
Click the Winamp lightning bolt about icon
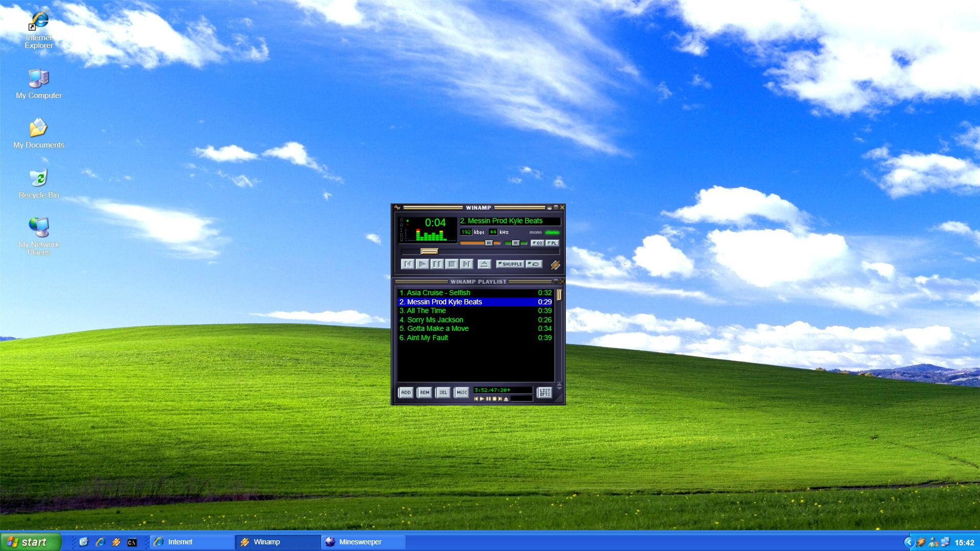[x=555, y=265]
